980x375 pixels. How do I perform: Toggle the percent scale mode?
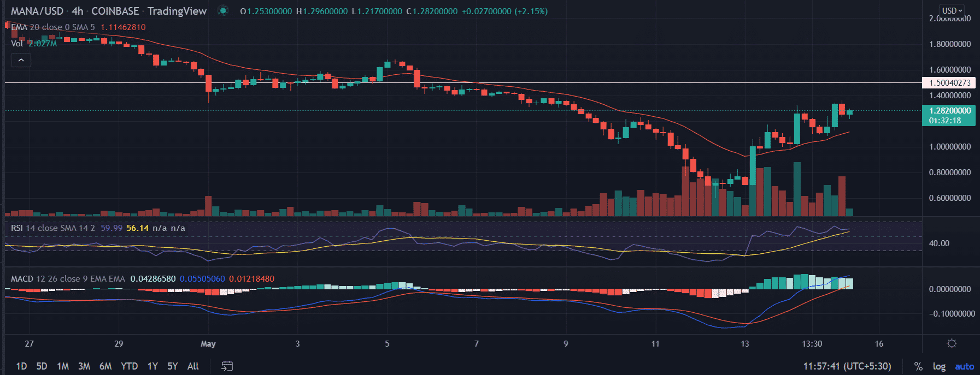click(x=918, y=366)
